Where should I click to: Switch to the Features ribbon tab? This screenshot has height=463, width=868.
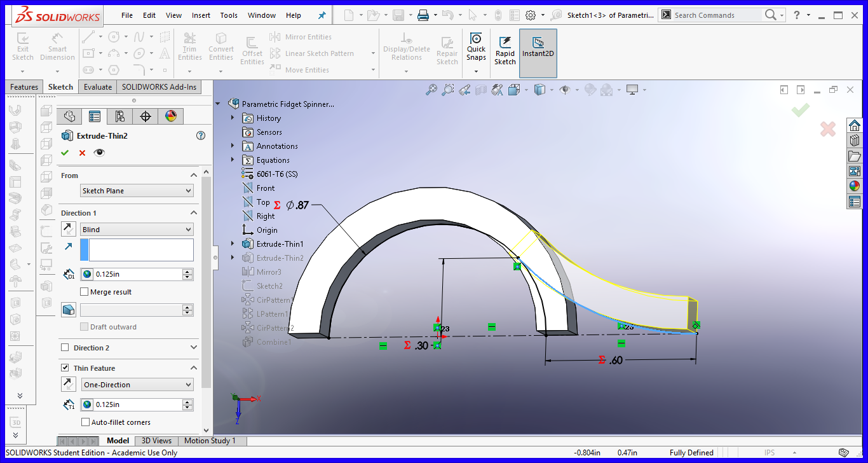pos(24,86)
